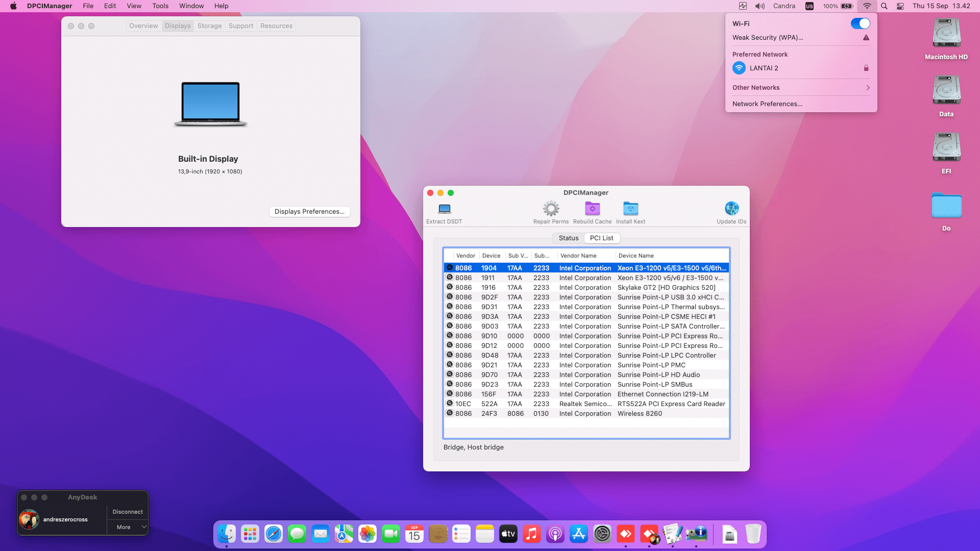
Task: Select the Skylake GT2 [HD Graphics 520] row
Action: [586, 288]
